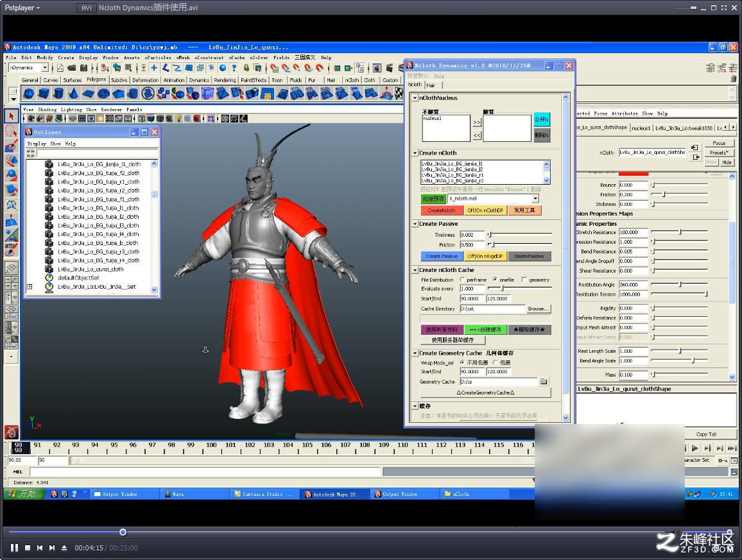
Task: Click the red CreateNcloth button
Action: [442, 210]
